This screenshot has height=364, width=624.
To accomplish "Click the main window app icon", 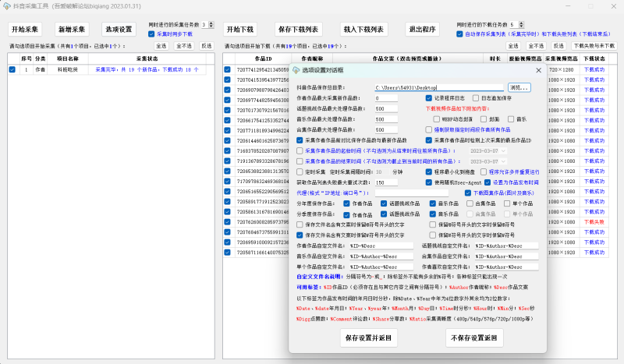I will click(x=6, y=6).
